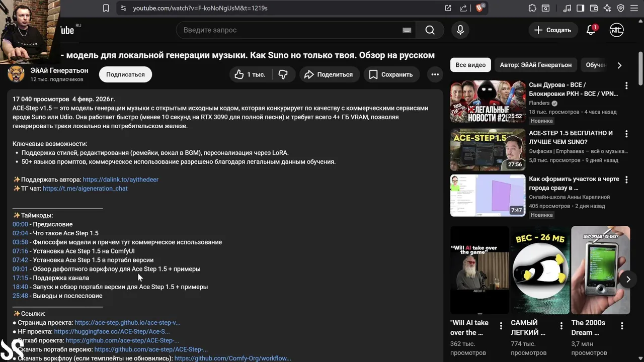
Task: Start voice search with microphone
Action: point(460,30)
